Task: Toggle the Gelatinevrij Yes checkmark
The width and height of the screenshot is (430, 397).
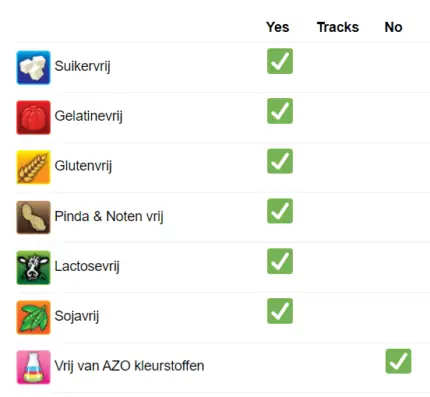Action: point(280,111)
